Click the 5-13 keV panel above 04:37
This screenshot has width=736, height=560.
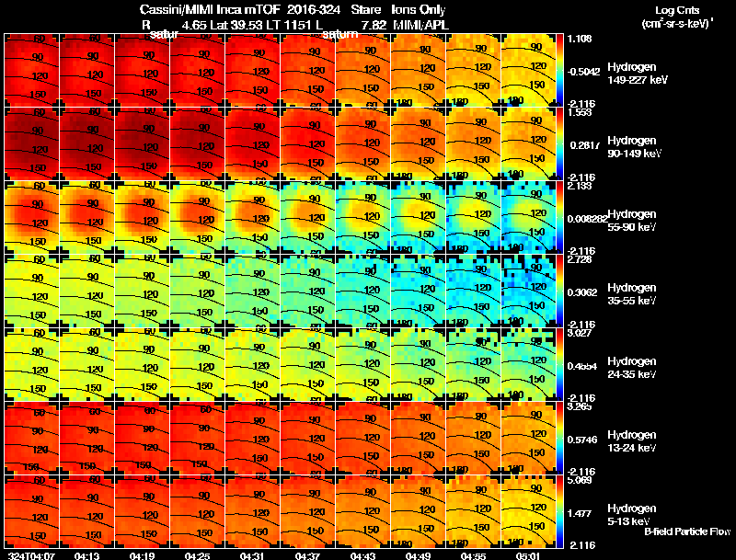click(x=308, y=512)
